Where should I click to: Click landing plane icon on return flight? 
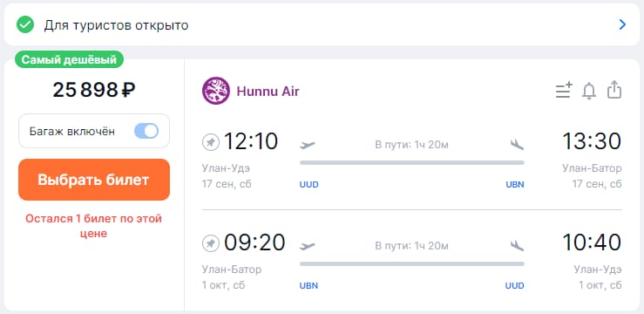pos(517,246)
